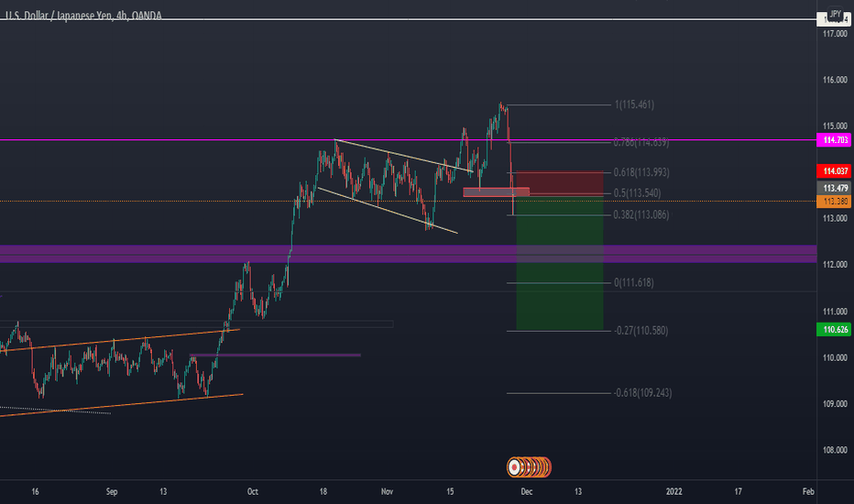The height and width of the screenshot is (504, 854).
Task: Click the 117.000 price scale value
Action: pyautogui.click(x=835, y=33)
